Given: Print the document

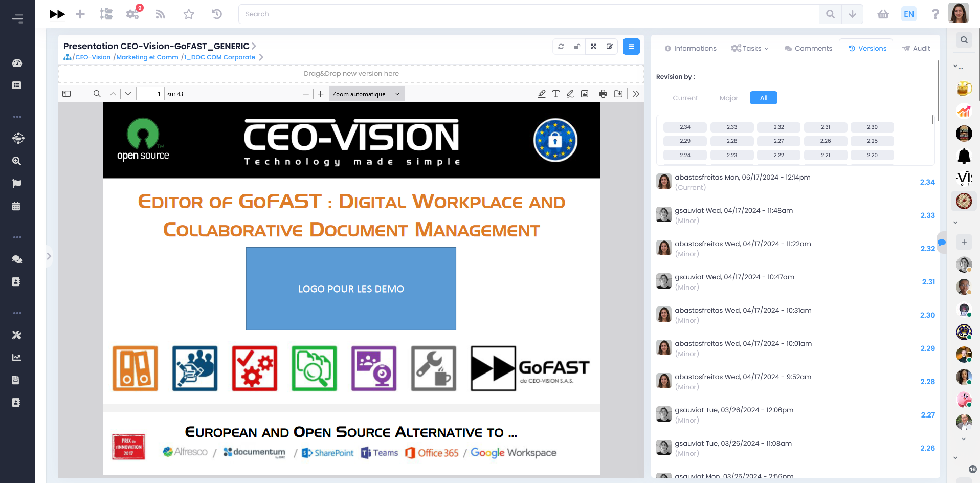Looking at the screenshot, I should (603, 94).
